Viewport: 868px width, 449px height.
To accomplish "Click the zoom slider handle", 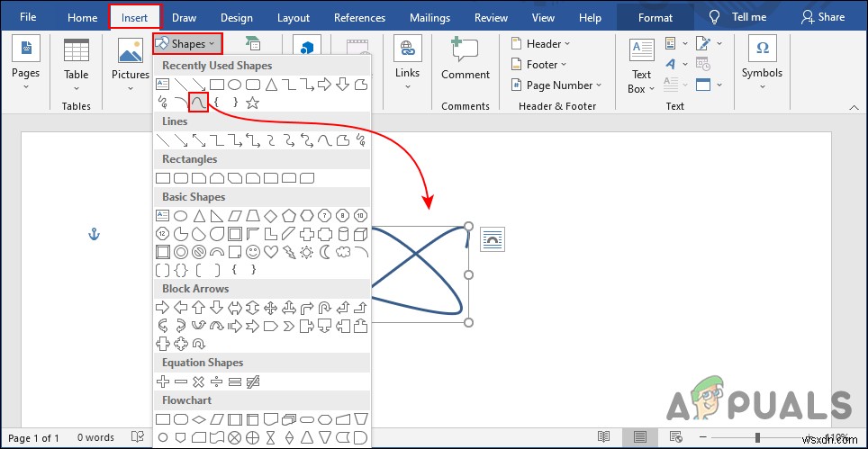I will 757,436.
